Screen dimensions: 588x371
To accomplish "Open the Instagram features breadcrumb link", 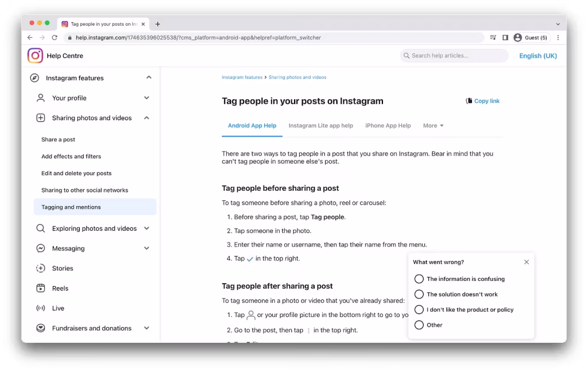I will [x=242, y=78].
